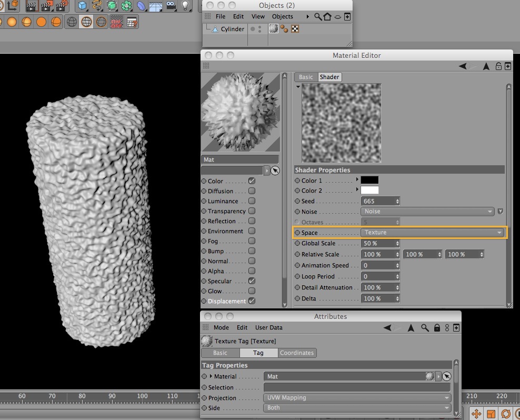Open the Space dropdown set to Texture
The image size is (520, 420).
pos(433,232)
